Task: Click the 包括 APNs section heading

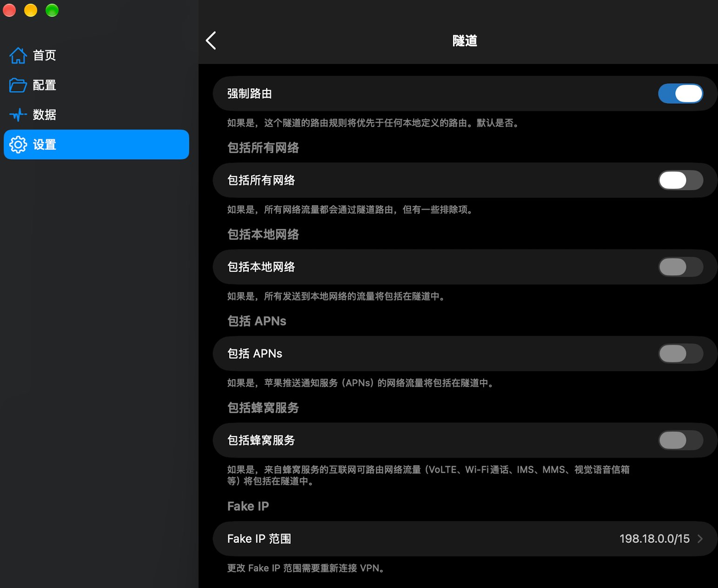Action: coord(257,321)
